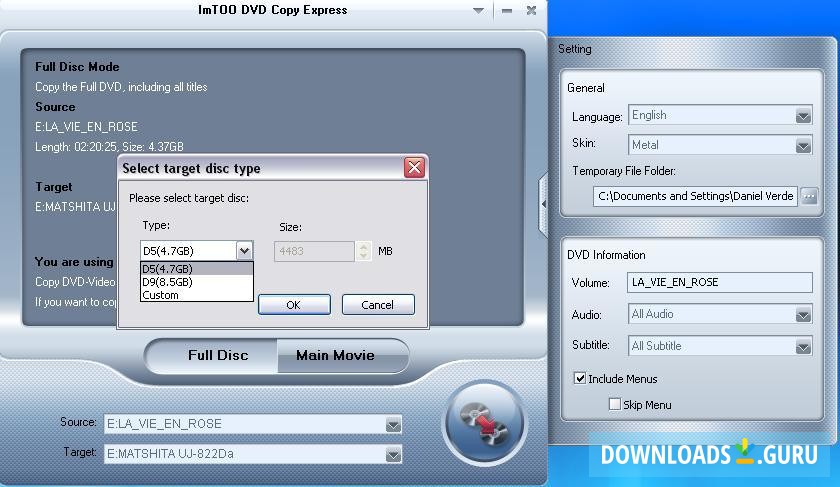Screen dimensions: 840x487
Task: Open the Source drive dropdown
Action: pos(393,425)
